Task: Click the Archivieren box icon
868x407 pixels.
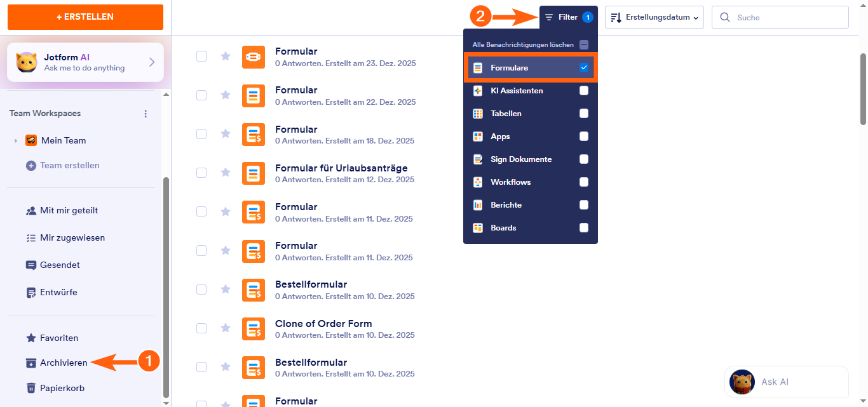Action: (31, 363)
